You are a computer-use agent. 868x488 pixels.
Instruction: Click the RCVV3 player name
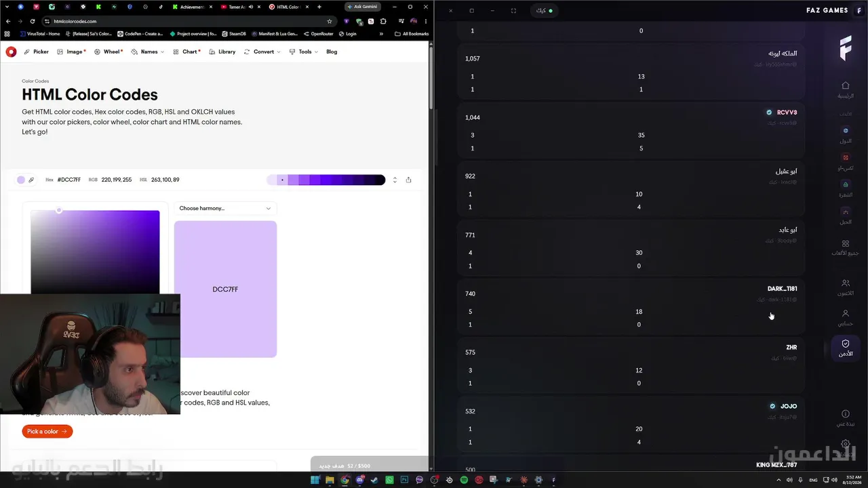[x=787, y=113]
